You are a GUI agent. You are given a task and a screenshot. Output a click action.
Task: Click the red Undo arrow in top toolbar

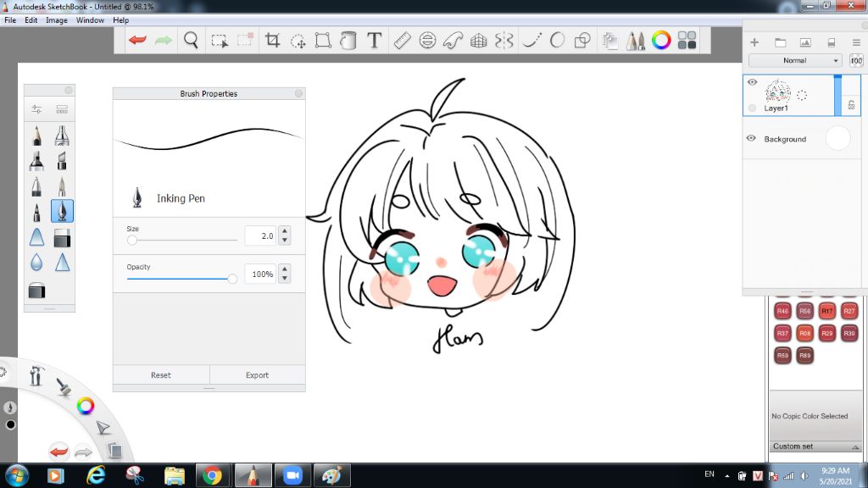coord(137,40)
